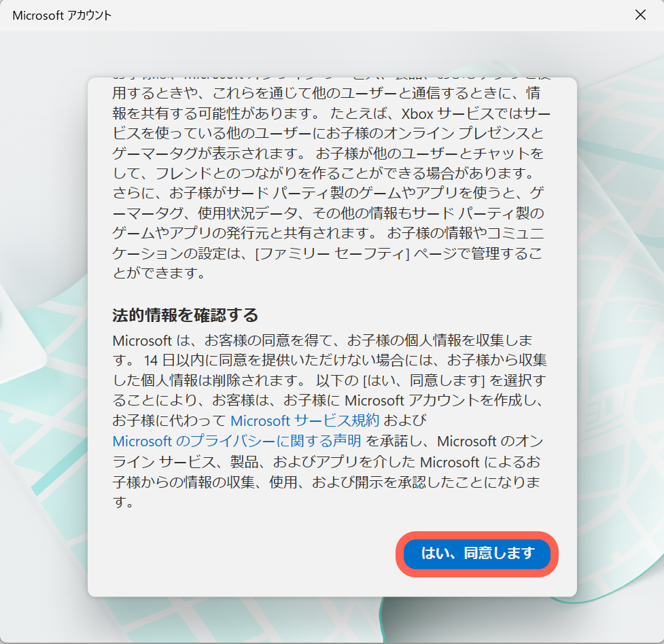Image resolution: width=664 pixels, height=644 pixels.
Task: Click the Microsoft アカウント window title
Action: click(62, 16)
